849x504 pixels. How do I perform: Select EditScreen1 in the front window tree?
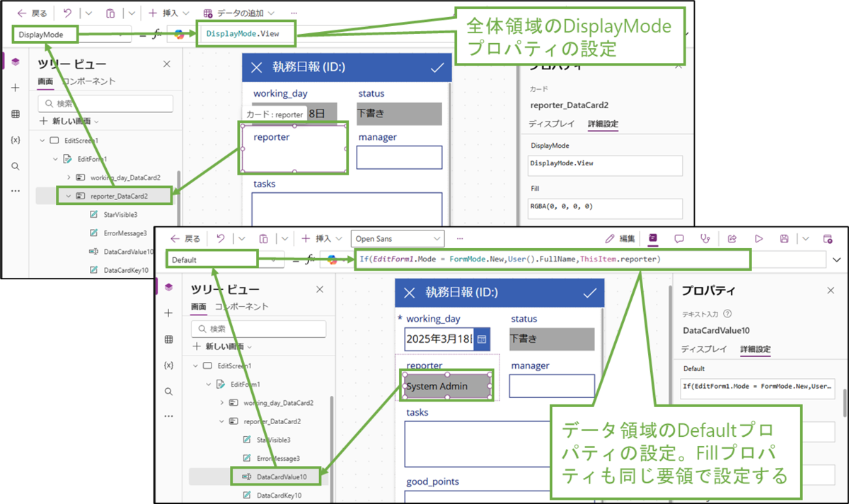[x=234, y=365]
